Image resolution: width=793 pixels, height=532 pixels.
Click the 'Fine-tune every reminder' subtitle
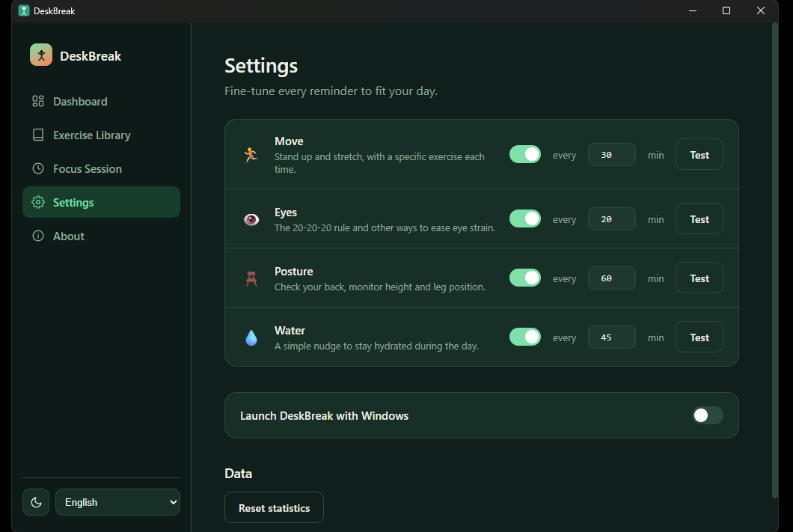coord(331,91)
